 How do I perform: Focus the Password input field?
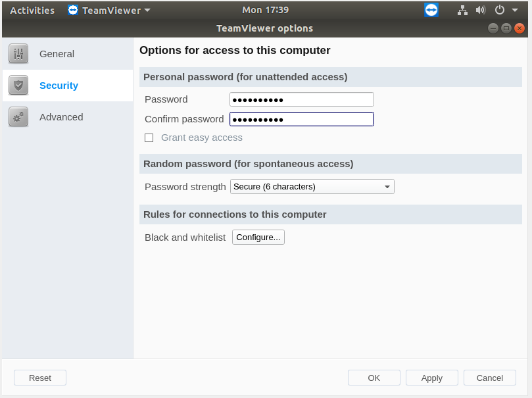(x=302, y=99)
